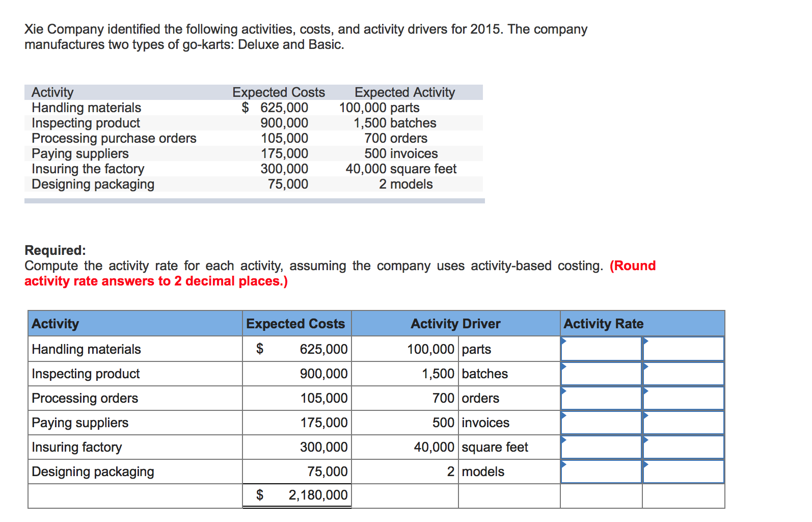Click first Activity Rate input for Processing orders
This screenshot has width=812, height=522.
[601, 398]
